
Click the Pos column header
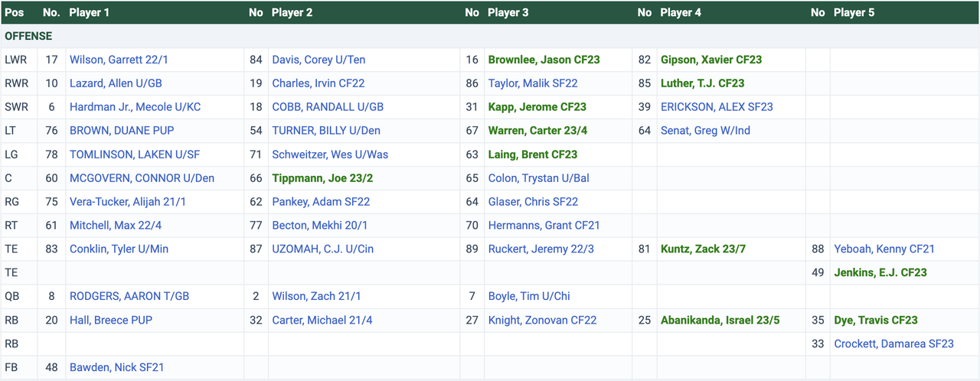15,12
